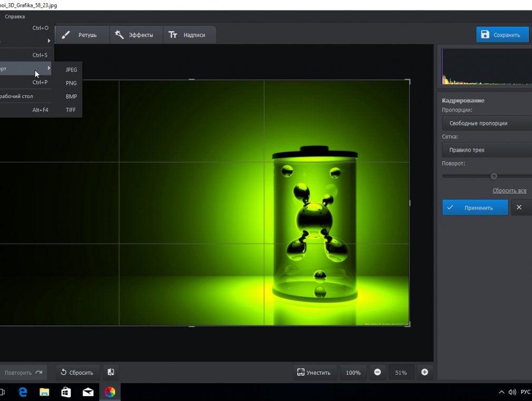Open the Mail app from the taskbar

88,392
